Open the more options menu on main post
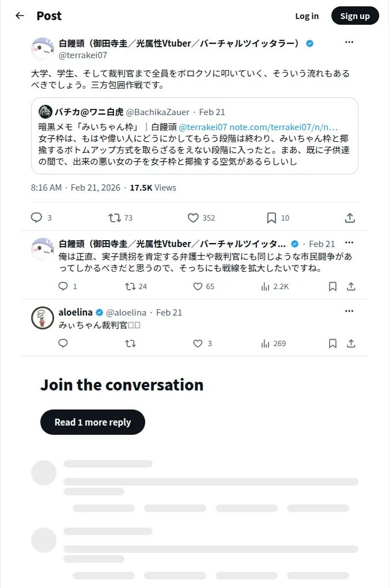Viewport: 389px width, 588px height. (x=349, y=43)
